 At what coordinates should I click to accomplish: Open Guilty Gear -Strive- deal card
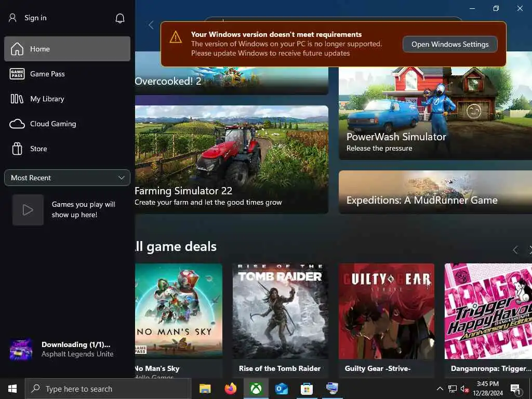[387, 321]
